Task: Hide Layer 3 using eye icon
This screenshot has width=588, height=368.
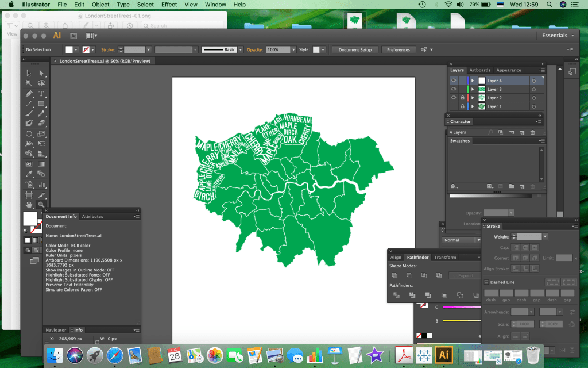Action: point(454,89)
